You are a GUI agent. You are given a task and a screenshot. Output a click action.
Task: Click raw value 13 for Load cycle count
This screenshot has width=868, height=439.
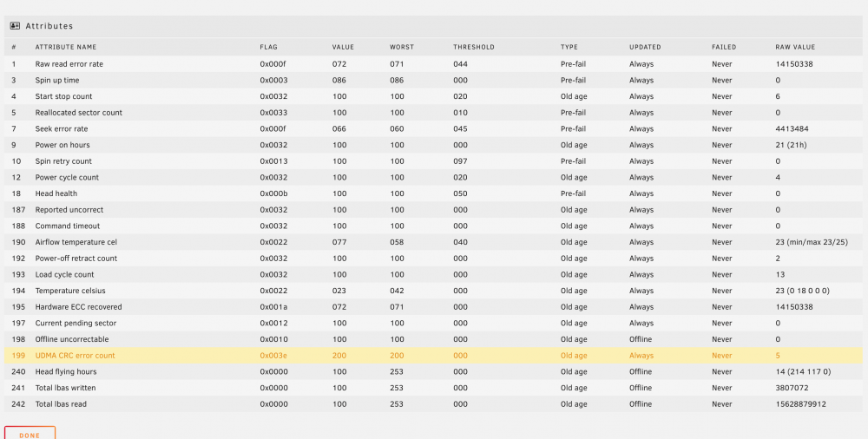[780, 274]
